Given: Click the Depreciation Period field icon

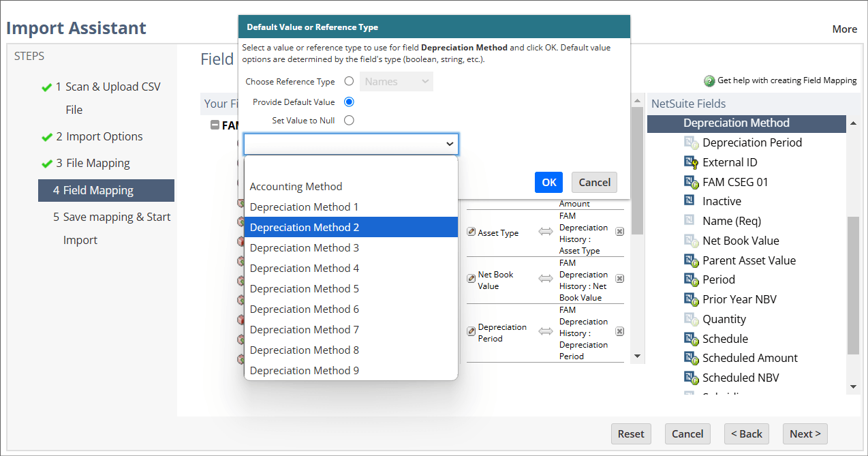Looking at the screenshot, I should click(691, 142).
